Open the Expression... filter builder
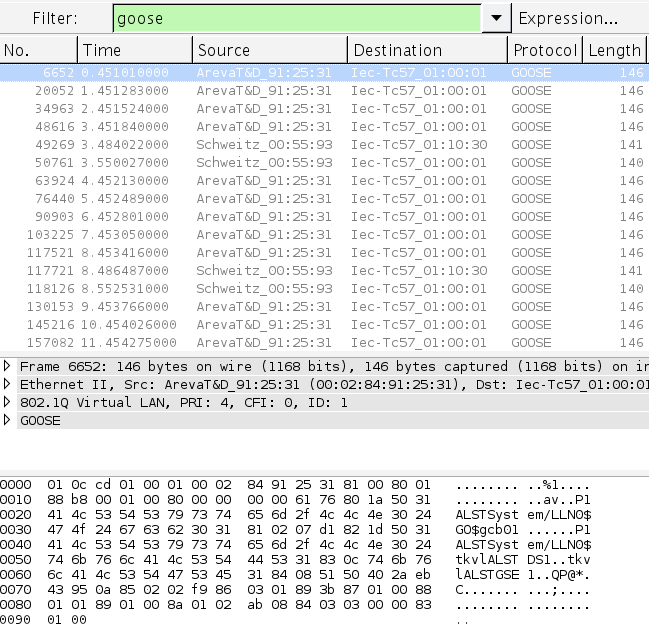This screenshot has height=630, width=649. pyautogui.click(x=568, y=18)
